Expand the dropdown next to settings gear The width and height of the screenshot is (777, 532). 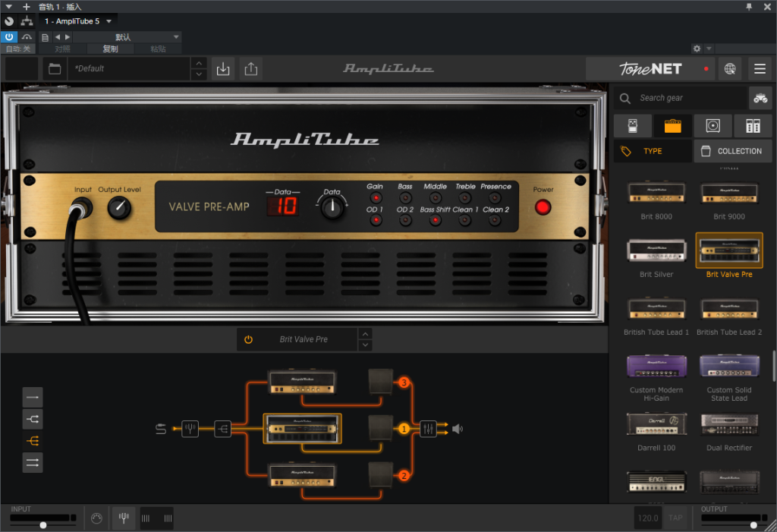(x=709, y=49)
